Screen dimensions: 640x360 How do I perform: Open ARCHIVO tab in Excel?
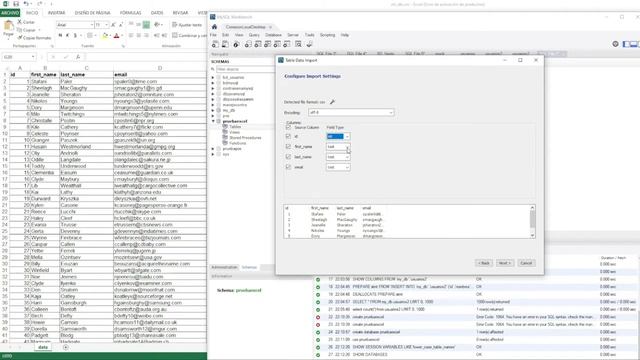click(x=10, y=13)
